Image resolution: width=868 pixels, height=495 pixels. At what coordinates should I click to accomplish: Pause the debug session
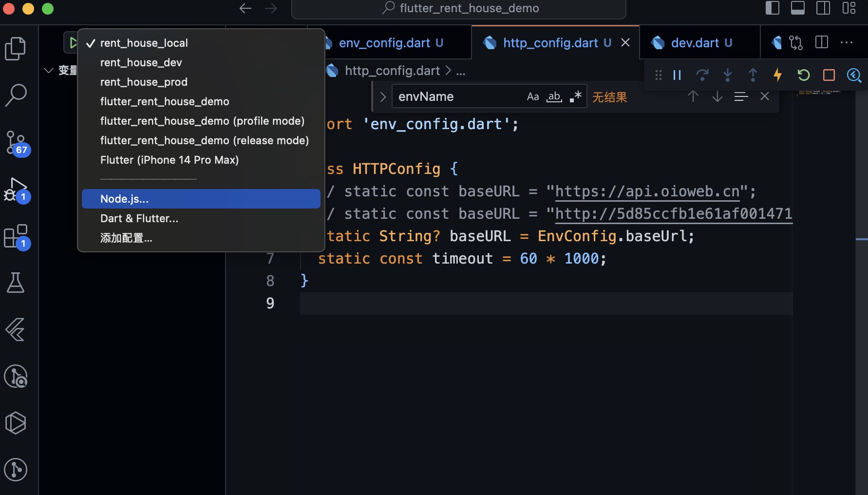click(677, 75)
